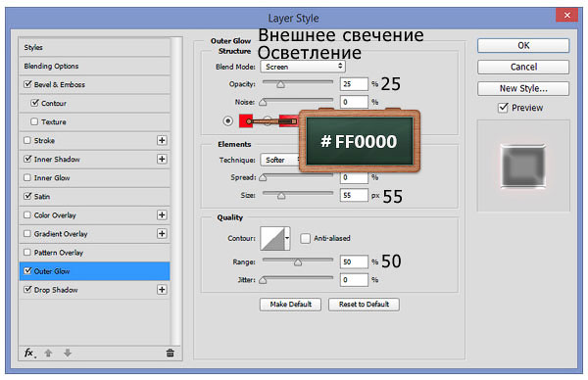Click the Size slider handle
Image resolution: width=588 pixels, height=380 pixels.
281,195
